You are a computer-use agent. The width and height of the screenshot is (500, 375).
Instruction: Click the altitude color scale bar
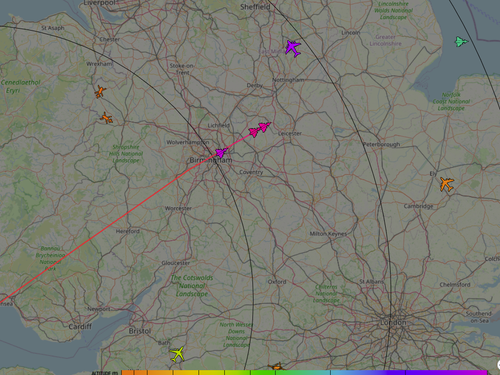click(x=304, y=372)
